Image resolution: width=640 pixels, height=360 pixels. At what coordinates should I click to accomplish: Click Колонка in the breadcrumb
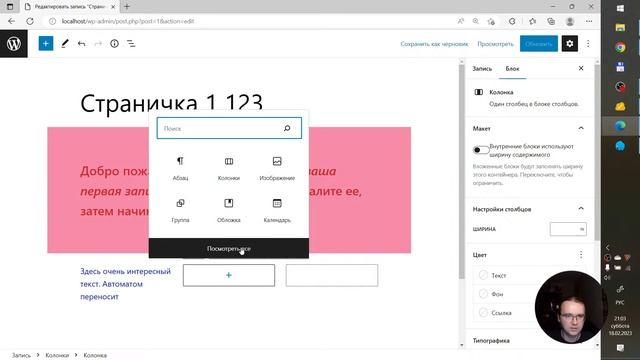tap(95, 355)
